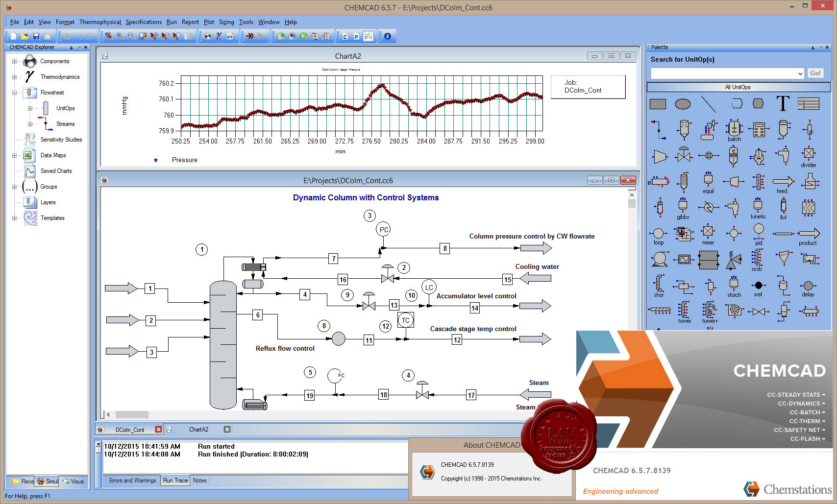Screen dimensions: 837x504
Task: Select the loop UnitOp in the palette
Action: tap(658, 236)
